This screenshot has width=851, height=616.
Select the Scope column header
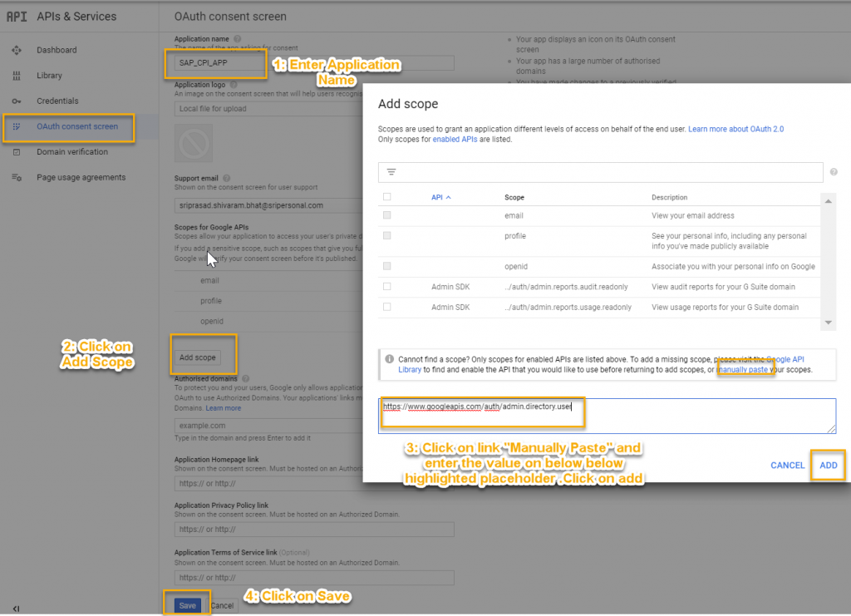514,198
